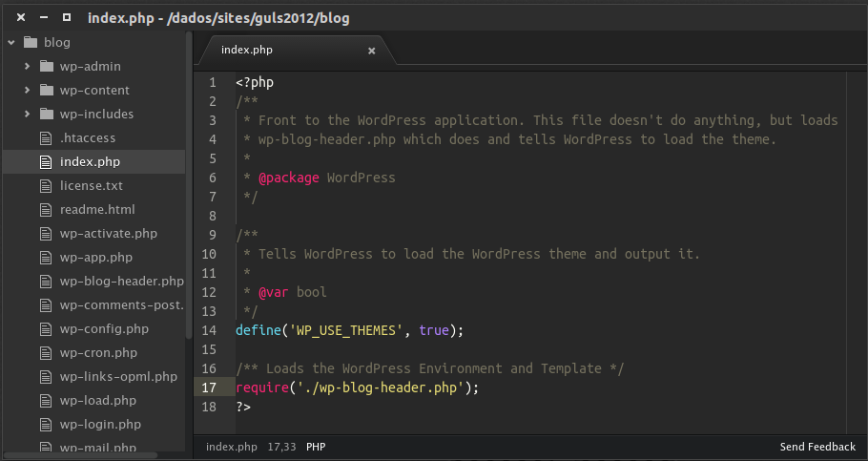Viewport: 868px width, 461px height.
Task: Expand the wp-includes folder arrow
Action: (27, 114)
